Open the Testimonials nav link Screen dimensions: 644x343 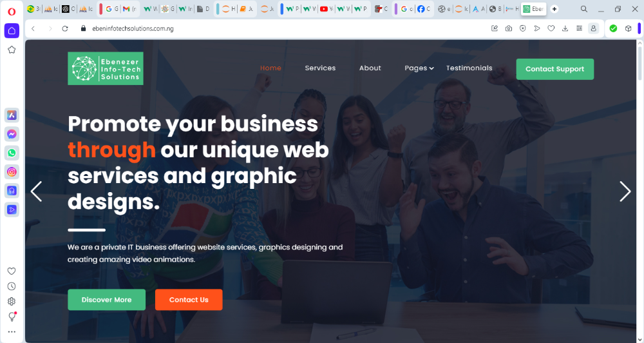[469, 68]
